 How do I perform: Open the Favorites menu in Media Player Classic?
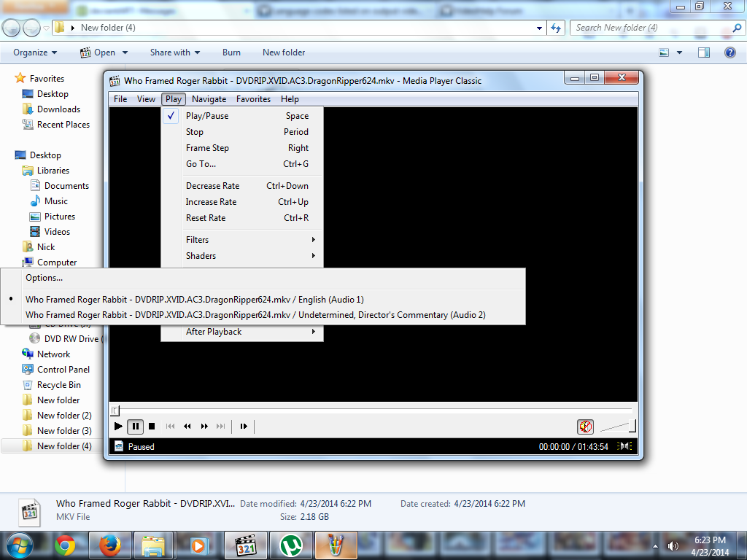click(x=253, y=99)
